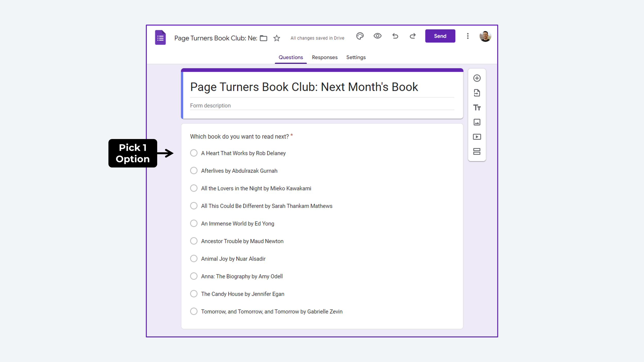Click the Form description field
Image resolution: width=644 pixels, height=362 pixels.
click(x=322, y=106)
